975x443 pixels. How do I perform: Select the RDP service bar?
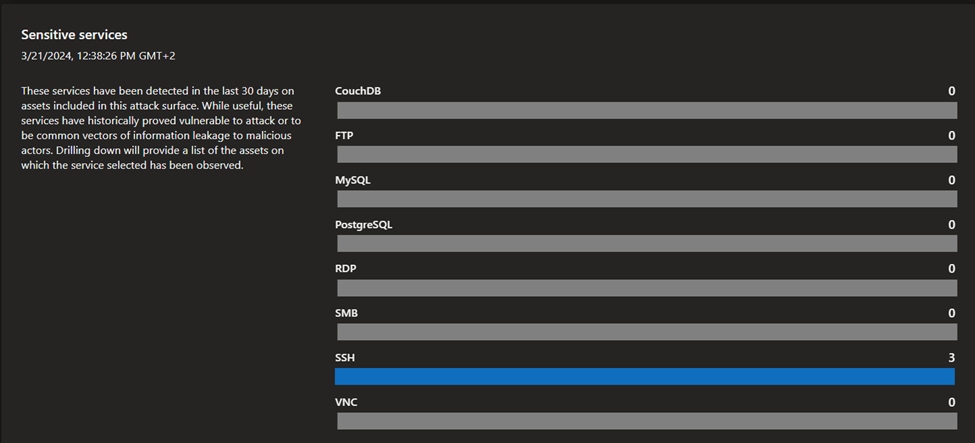(x=647, y=288)
